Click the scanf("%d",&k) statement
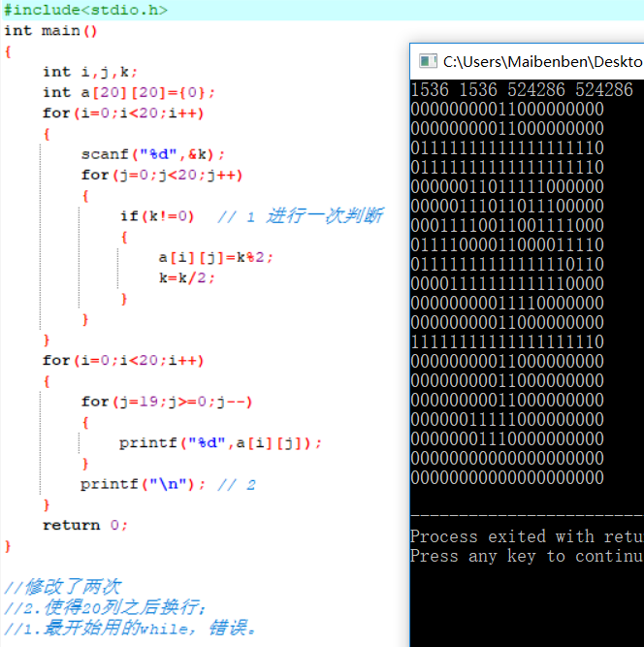Viewport: 644px width, 647px height. [153, 154]
